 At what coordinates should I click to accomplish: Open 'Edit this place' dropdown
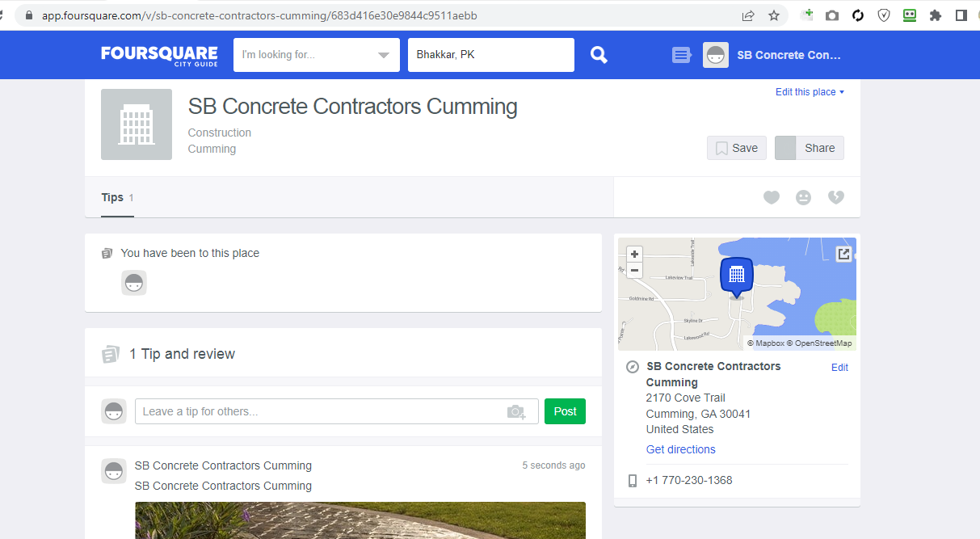(810, 92)
